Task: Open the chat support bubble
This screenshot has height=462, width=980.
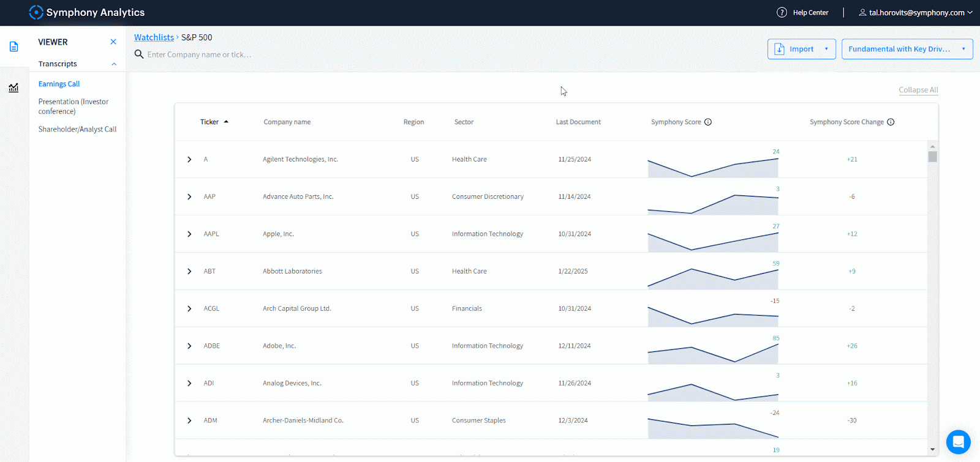Action: (958, 442)
